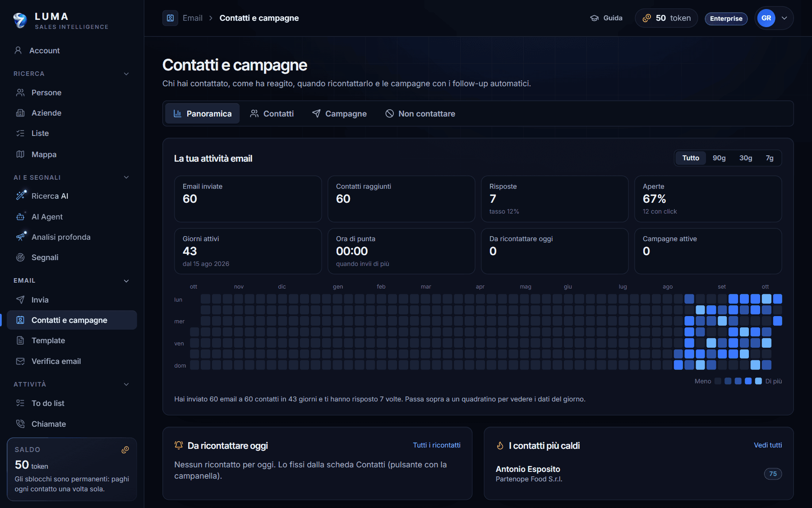The image size is (812, 508).
Task: Open Tutti i ricontatti link
Action: pyautogui.click(x=437, y=445)
